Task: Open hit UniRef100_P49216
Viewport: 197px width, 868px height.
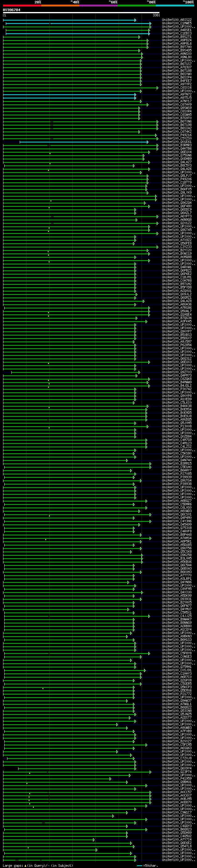Action: click(177, 135)
